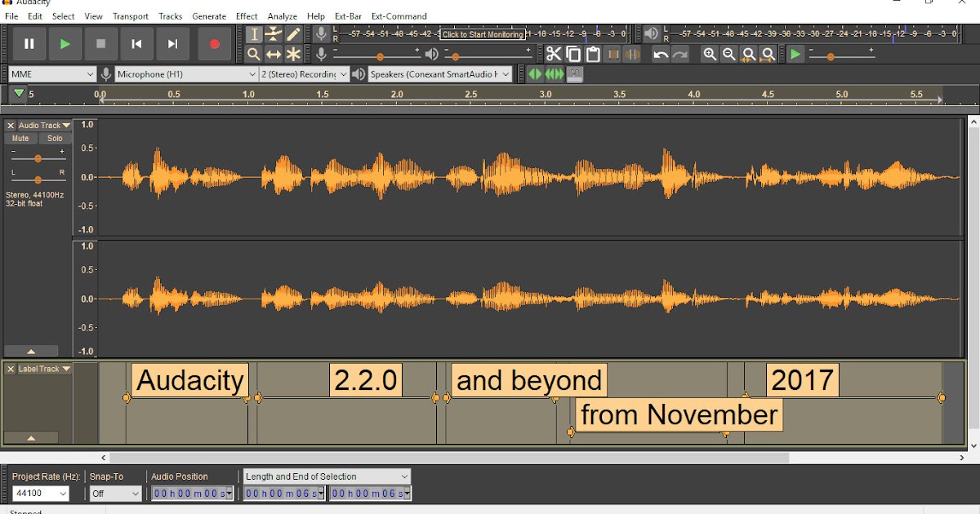The image size is (980, 514).
Task: Change Snap-To from Off
Action: 114,493
